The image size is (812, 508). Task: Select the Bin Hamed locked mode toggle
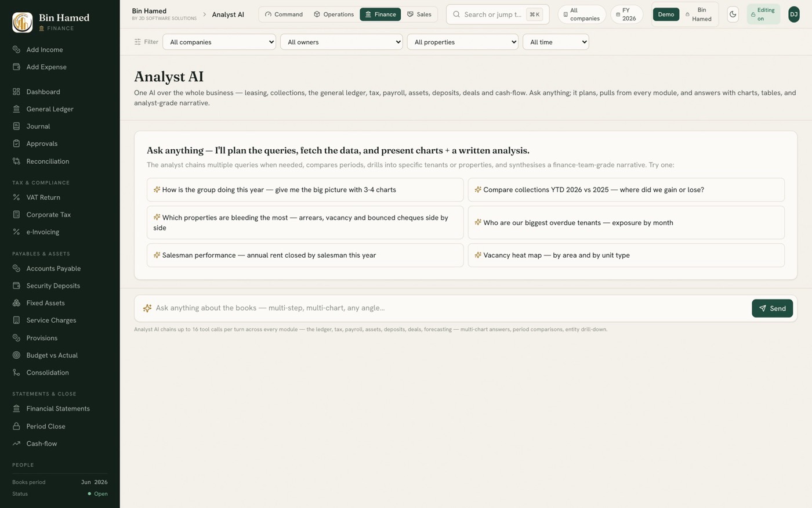click(698, 15)
